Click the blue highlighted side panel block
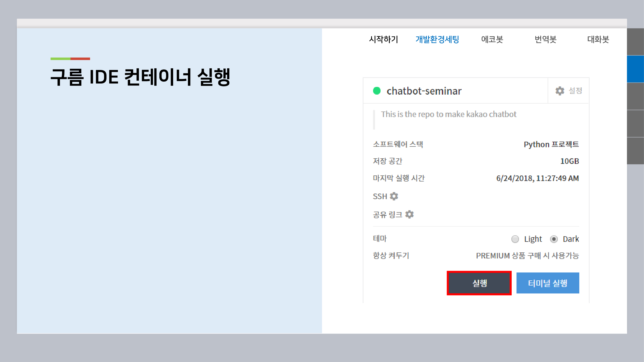This screenshot has height=362, width=644. point(635,69)
